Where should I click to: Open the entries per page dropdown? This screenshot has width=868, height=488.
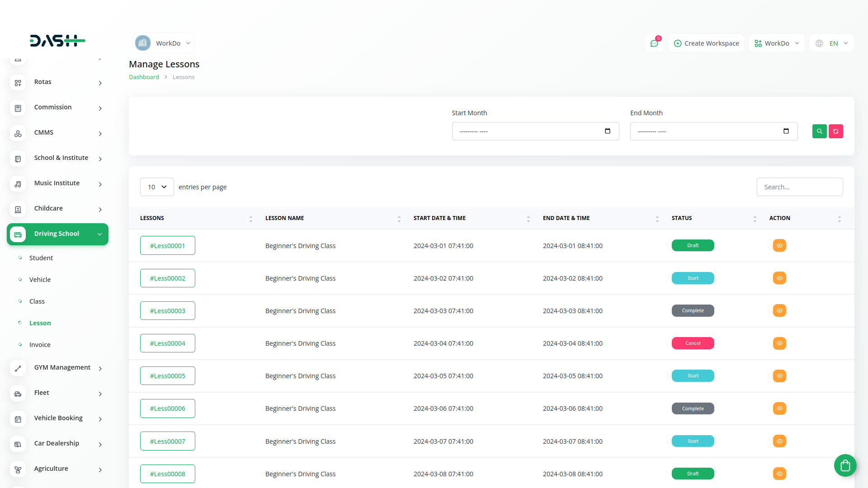[157, 187]
